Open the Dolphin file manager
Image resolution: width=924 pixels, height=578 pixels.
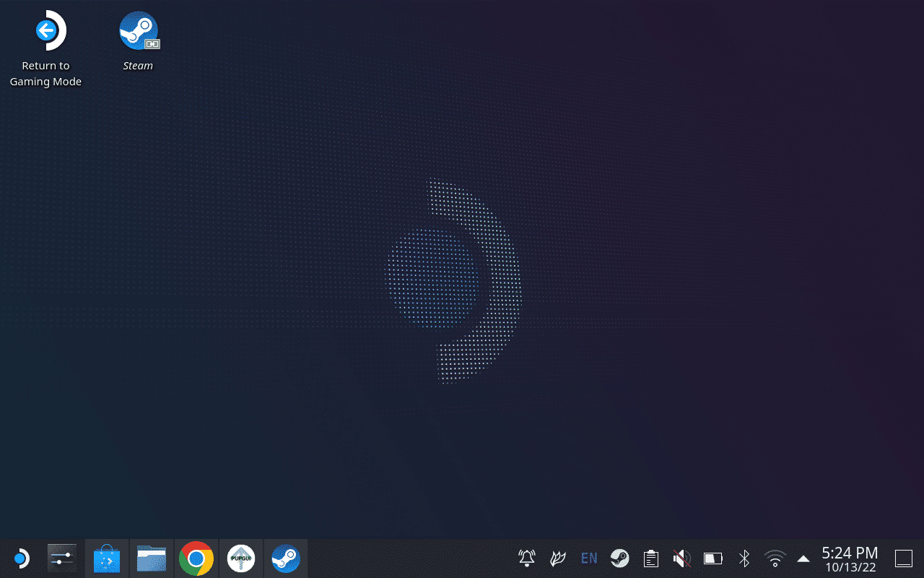point(152,558)
